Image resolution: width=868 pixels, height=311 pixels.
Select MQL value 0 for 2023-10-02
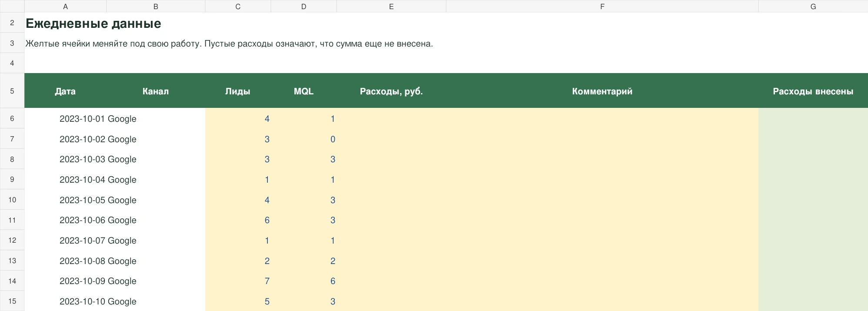coord(304,139)
